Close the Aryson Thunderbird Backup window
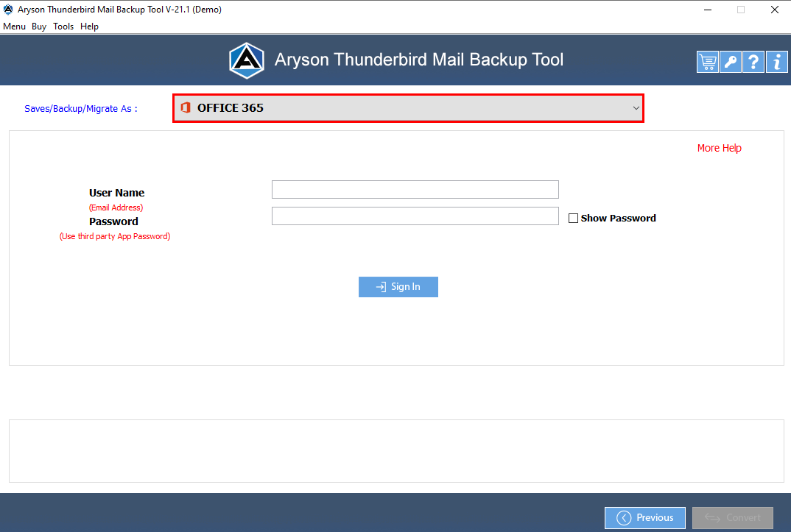The width and height of the screenshot is (791, 532). pos(774,10)
